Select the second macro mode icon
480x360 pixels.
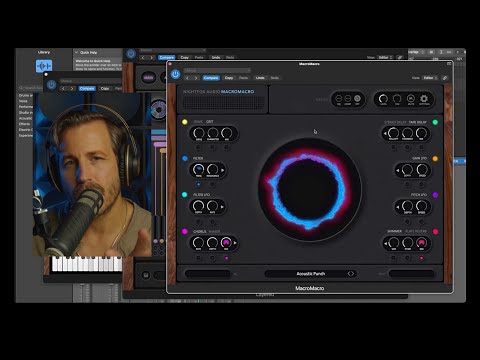tap(348, 99)
